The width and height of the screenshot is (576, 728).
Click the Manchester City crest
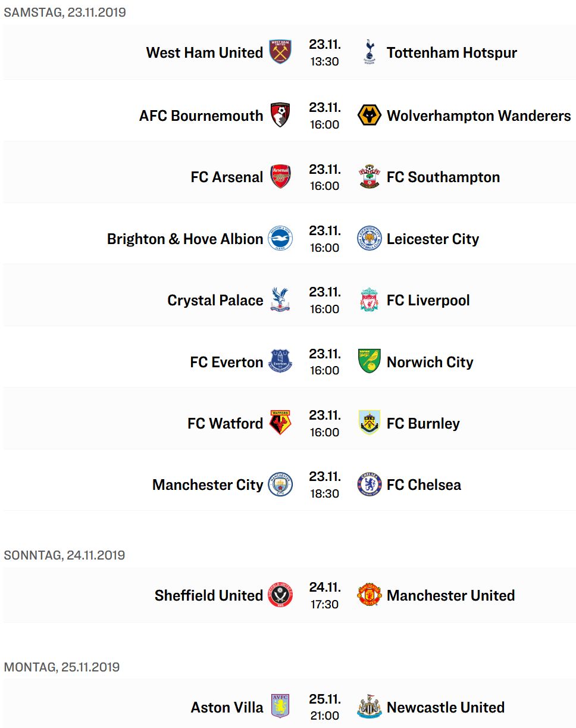click(x=280, y=485)
